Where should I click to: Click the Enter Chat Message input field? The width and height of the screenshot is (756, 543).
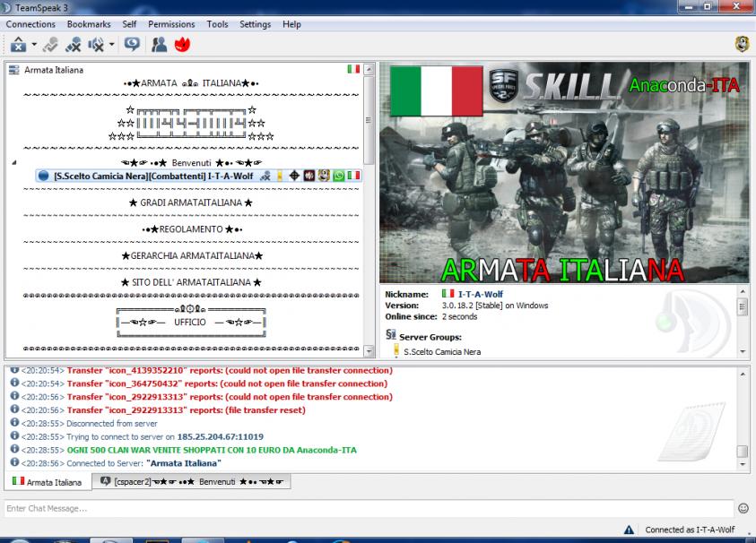(x=359, y=508)
